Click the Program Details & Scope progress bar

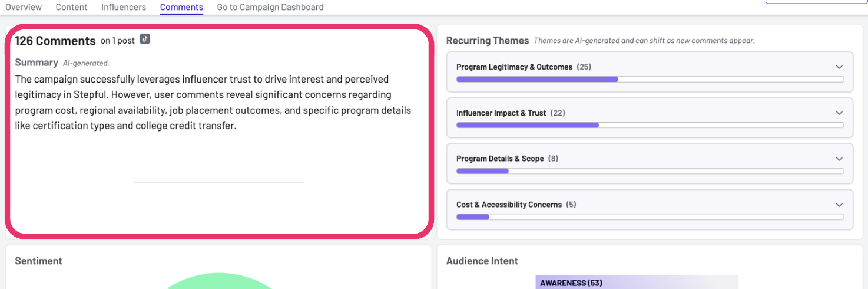click(650, 171)
